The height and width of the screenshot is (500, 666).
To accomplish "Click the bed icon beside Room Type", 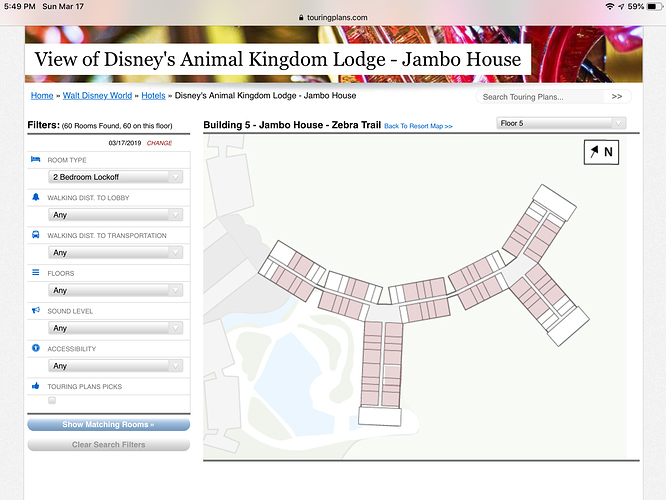I will point(35,160).
